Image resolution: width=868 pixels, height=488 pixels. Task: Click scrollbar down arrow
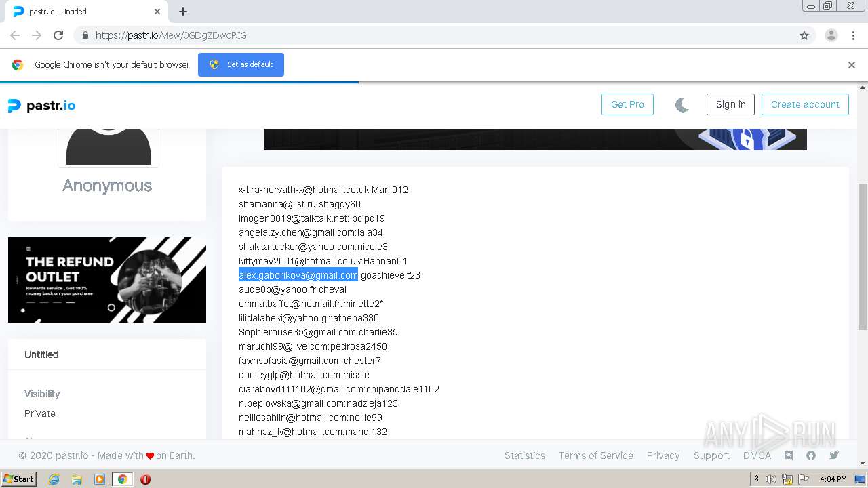[863, 463]
